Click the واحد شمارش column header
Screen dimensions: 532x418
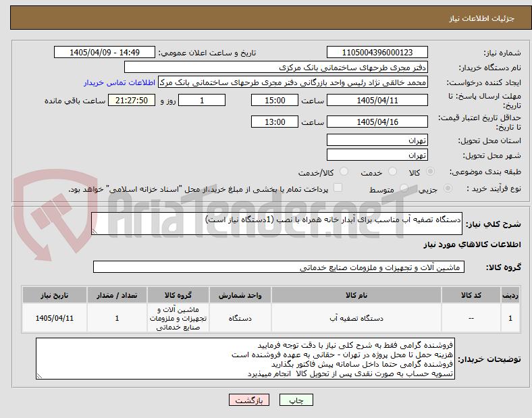coord(240,295)
